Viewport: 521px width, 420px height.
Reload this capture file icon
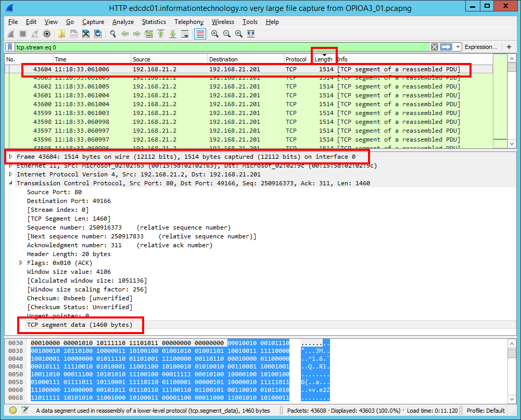pyautogui.click(x=98, y=34)
